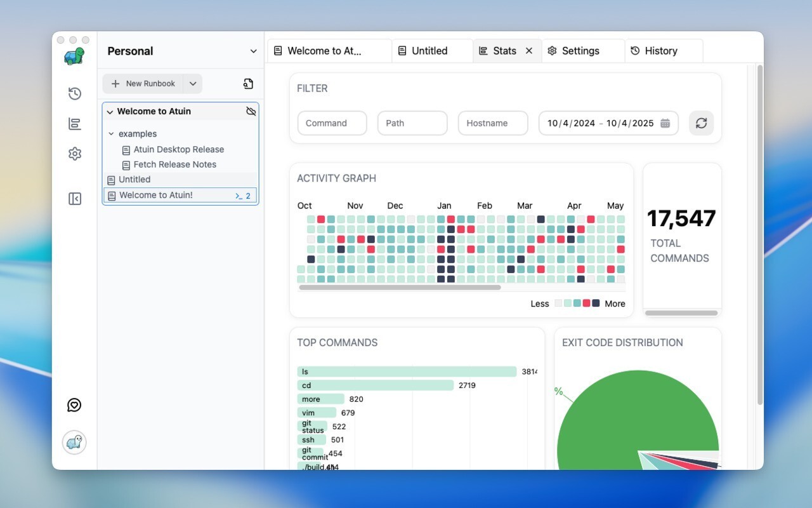The height and width of the screenshot is (508, 812).
Task: Click the New Runbook button
Action: click(x=143, y=84)
